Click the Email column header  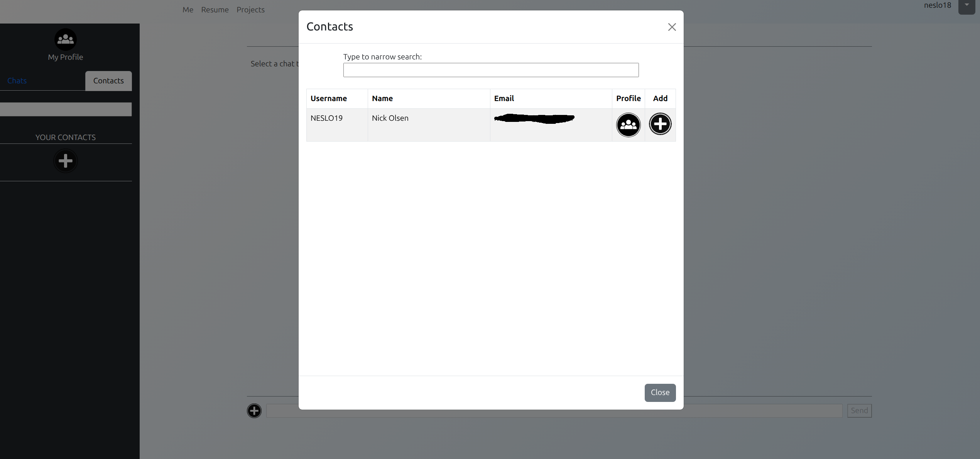coord(504,98)
